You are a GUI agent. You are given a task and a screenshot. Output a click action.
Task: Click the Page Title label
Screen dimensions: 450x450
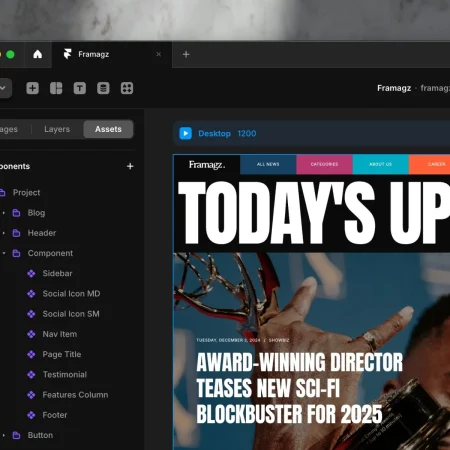click(62, 354)
